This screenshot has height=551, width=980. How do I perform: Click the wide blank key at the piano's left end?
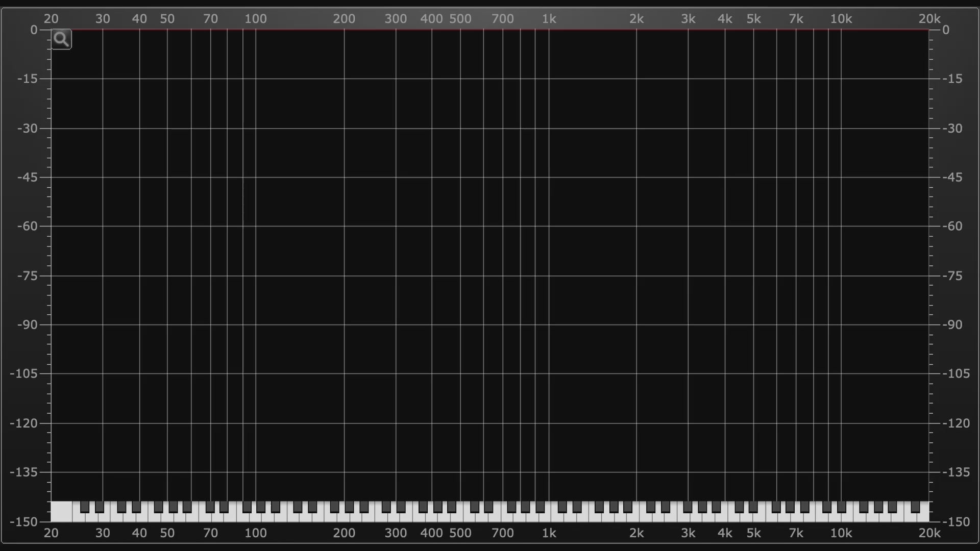[x=61, y=511]
